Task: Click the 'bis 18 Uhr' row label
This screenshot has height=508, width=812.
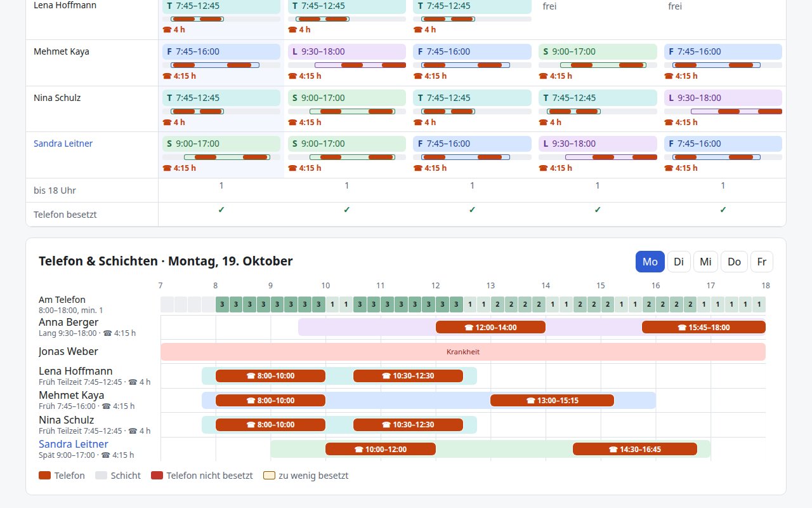Action: tap(55, 190)
